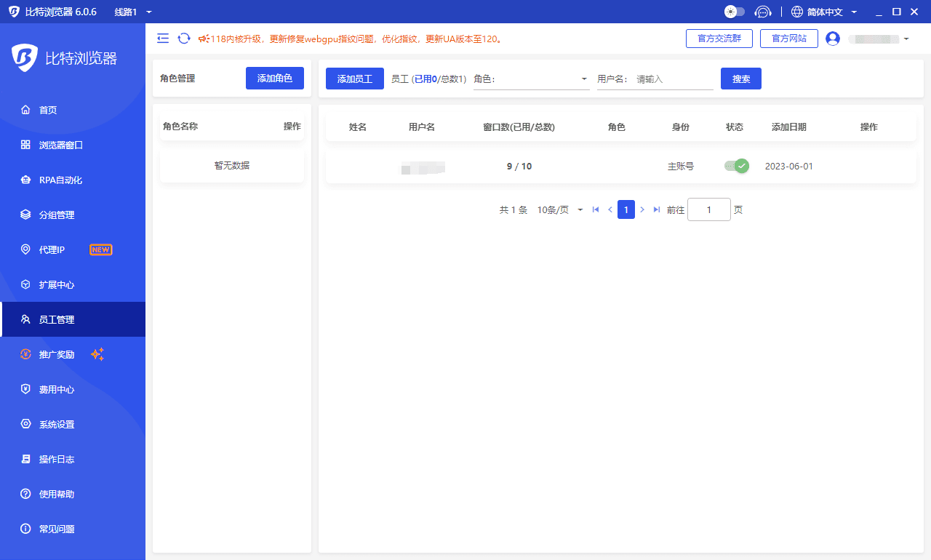
Task: Open the customer service headset icon
Action: (762, 12)
